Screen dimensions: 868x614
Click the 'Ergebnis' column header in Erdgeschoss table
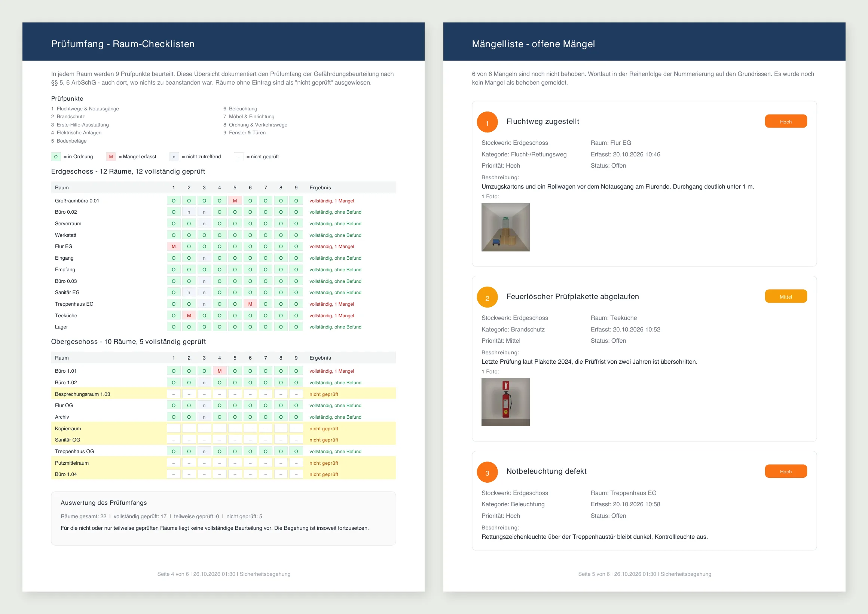[320, 187]
